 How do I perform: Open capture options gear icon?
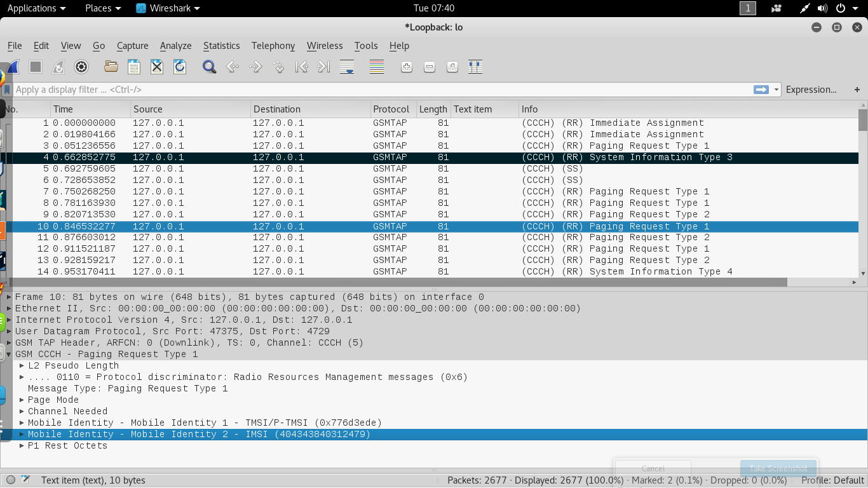(x=81, y=67)
